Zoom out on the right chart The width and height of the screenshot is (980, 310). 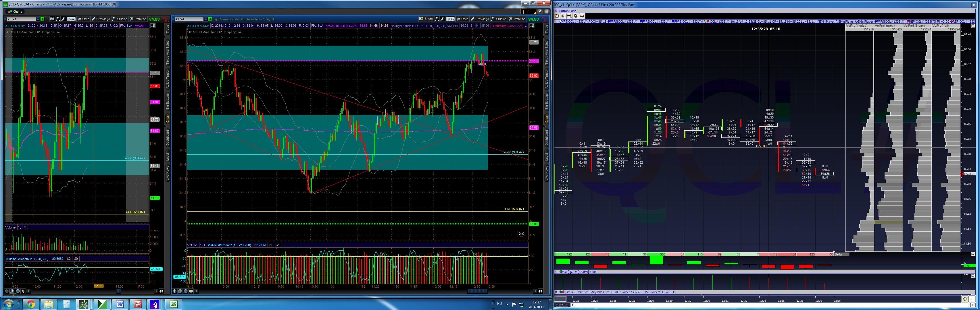pos(186,291)
